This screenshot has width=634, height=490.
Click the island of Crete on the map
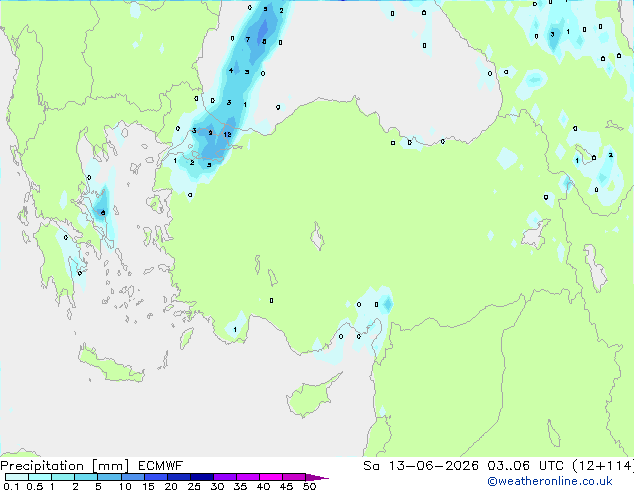tap(110, 365)
